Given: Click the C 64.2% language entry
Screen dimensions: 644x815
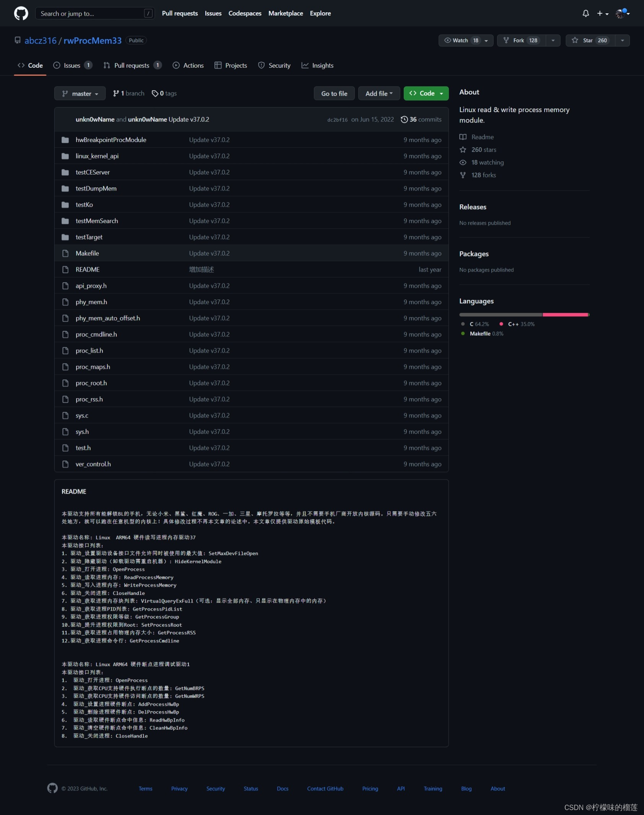Looking at the screenshot, I should (x=475, y=324).
